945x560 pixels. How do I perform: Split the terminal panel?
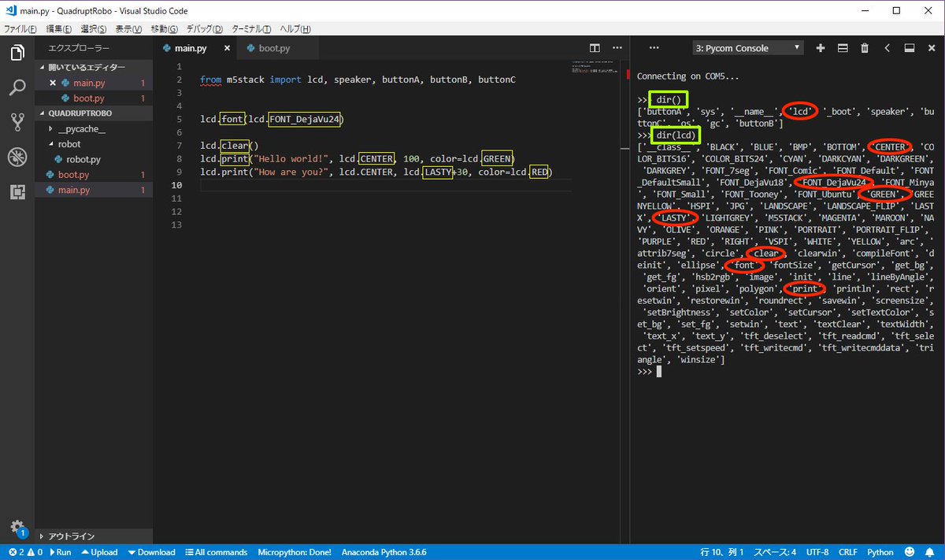pos(843,48)
